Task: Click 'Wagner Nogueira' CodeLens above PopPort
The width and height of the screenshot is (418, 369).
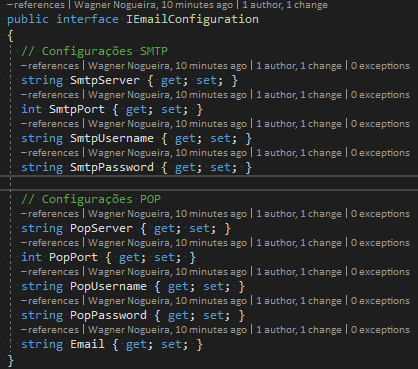Action: [167, 243]
